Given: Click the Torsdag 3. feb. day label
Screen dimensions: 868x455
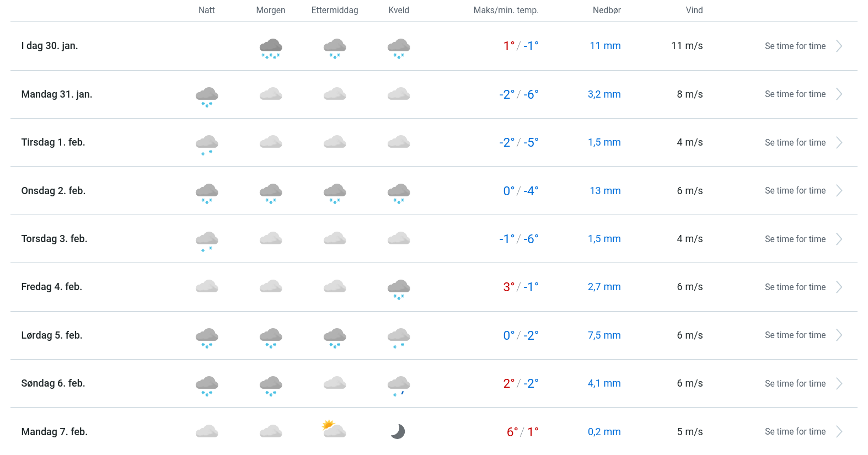Looking at the screenshot, I should 54,239.
